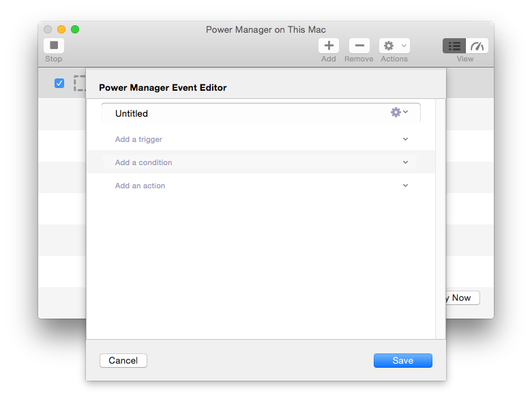Expand the Add a trigger chevron

[x=405, y=139]
